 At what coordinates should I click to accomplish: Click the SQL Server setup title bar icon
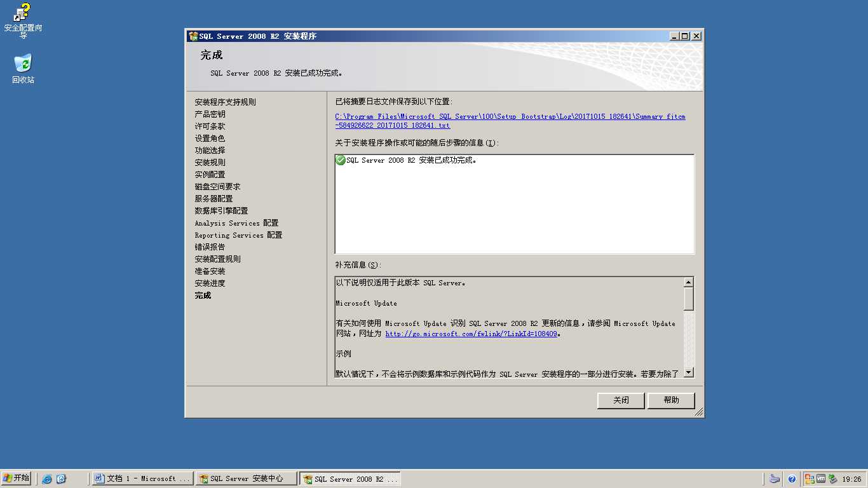point(193,36)
